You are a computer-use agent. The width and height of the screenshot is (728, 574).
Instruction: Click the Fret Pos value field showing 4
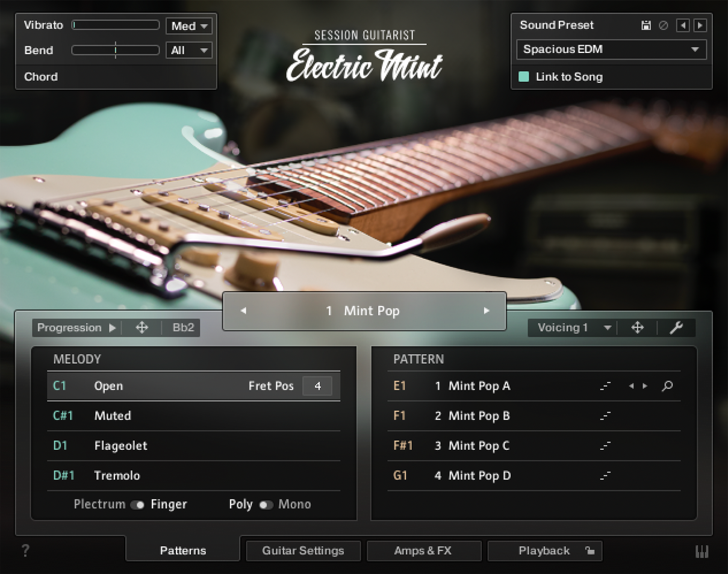tap(317, 386)
